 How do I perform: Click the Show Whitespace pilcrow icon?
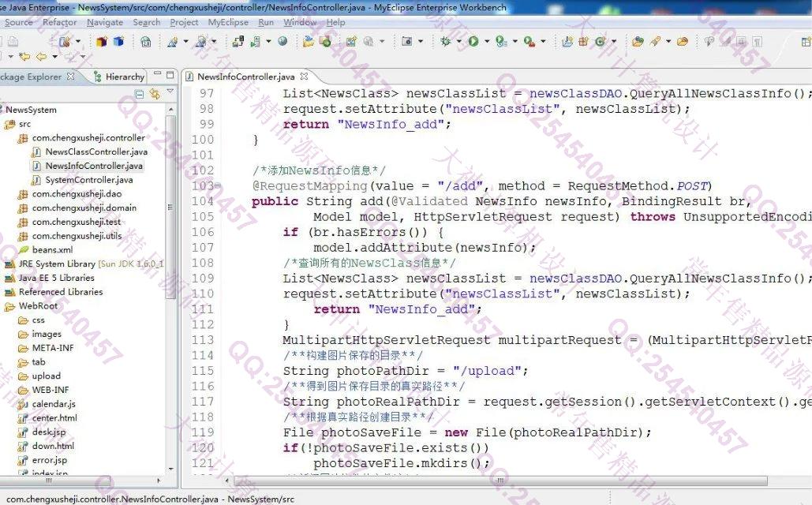tap(758, 42)
